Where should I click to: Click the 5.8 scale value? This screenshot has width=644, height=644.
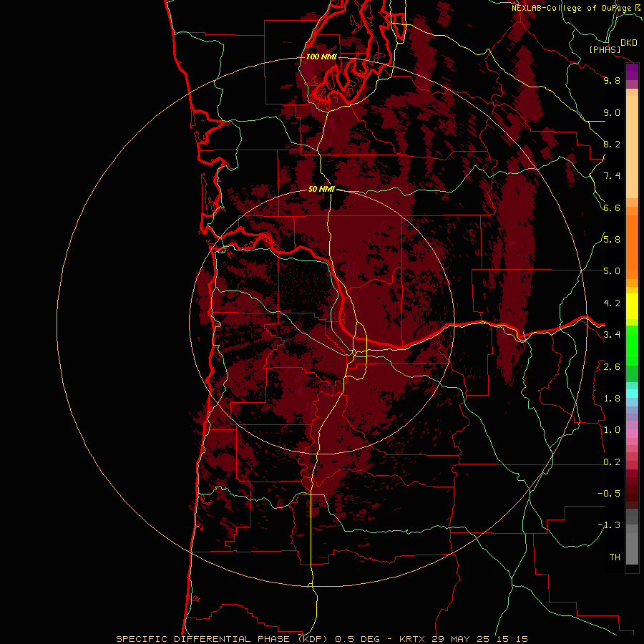[612, 240]
